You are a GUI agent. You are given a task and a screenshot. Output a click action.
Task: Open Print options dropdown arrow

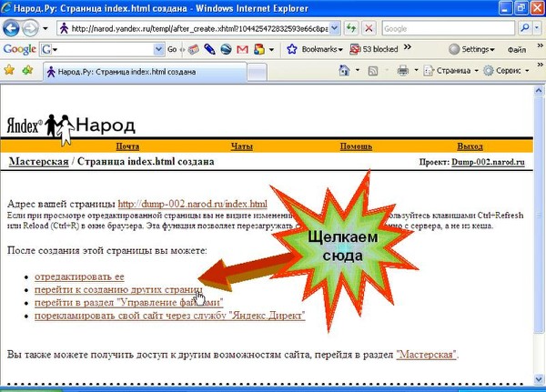tap(416, 70)
